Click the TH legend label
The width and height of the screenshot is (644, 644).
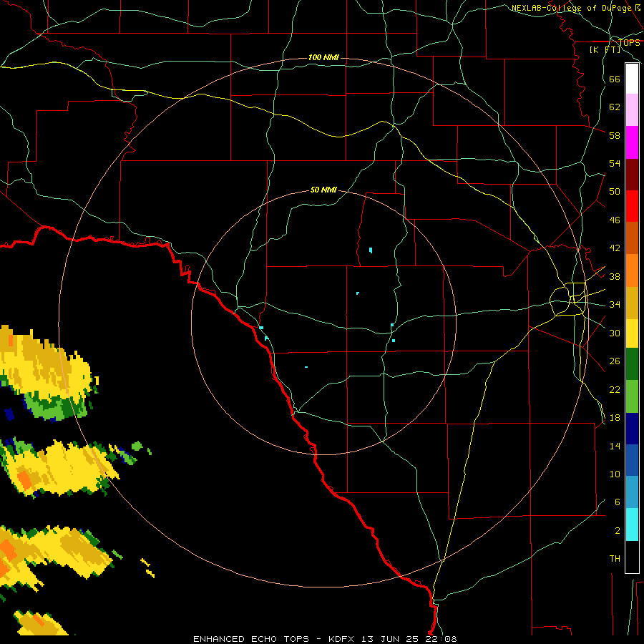click(x=615, y=558)
